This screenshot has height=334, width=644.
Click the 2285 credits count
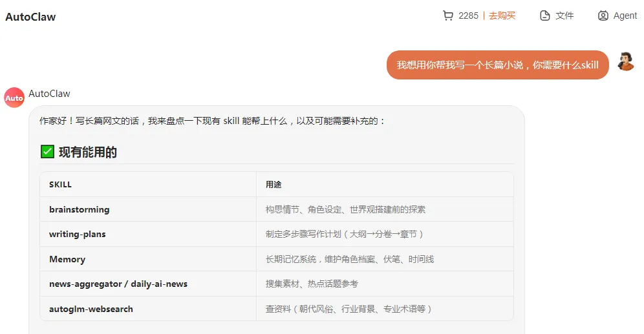468,16
